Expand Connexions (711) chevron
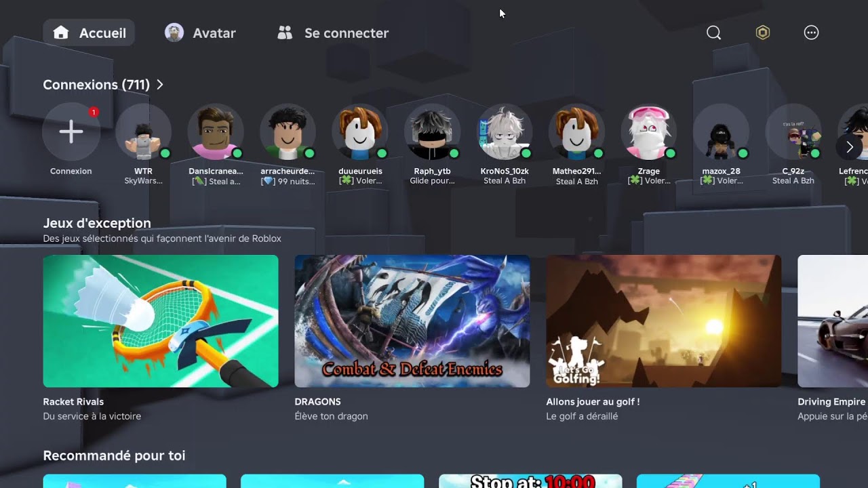868x488 pixels. [x=160, y=85]
